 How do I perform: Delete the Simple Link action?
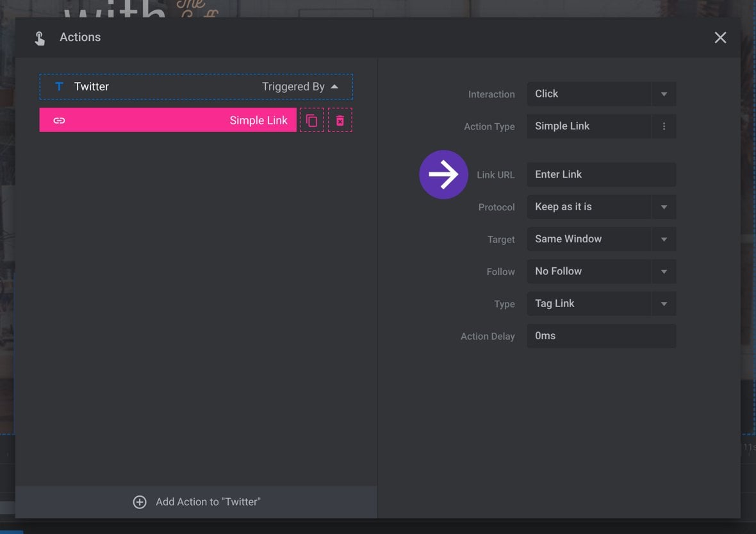[340, 120]
